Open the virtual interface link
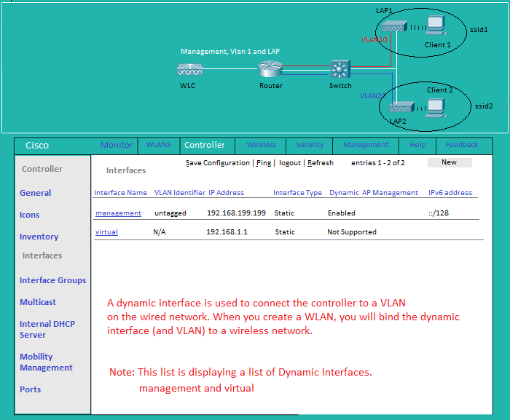 tap(106, 232)
